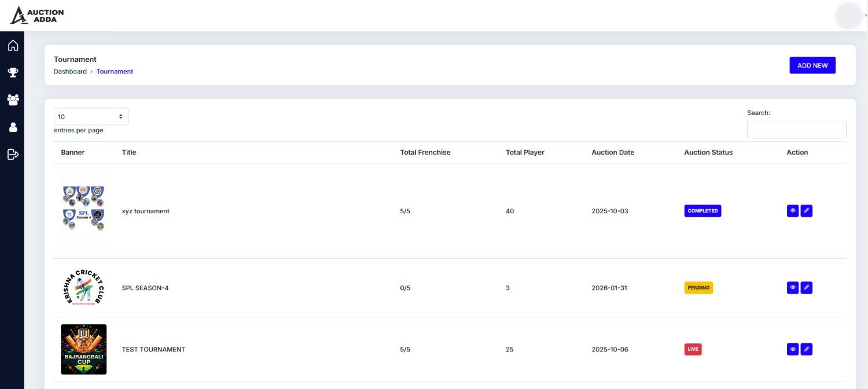Open the entries per page dropdown
Viewport: 868px width, 389px height.
tap(91, 117)
